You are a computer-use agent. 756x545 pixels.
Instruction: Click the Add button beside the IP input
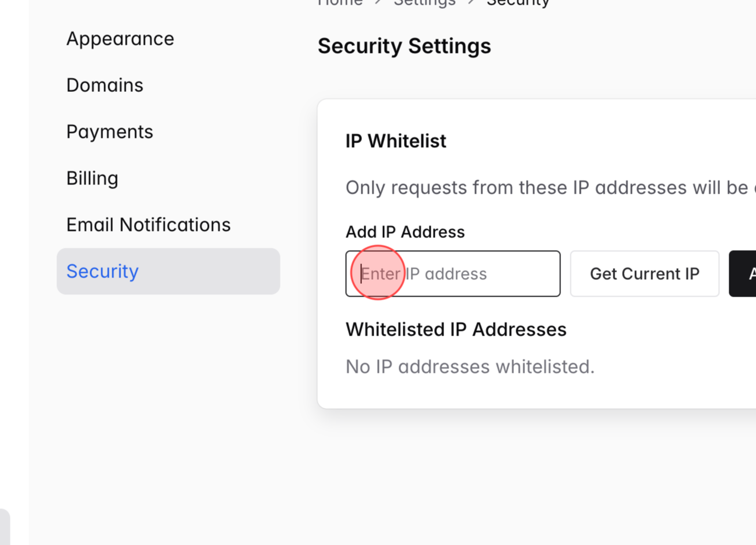click(748, 273)
